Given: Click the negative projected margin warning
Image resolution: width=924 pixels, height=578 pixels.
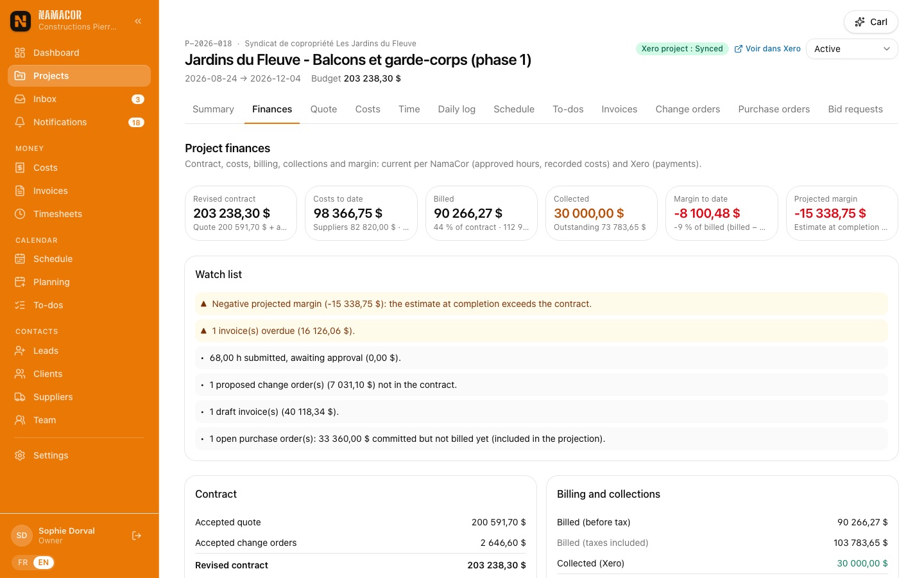Looking at the screenshot, I should tap(542, 304).
